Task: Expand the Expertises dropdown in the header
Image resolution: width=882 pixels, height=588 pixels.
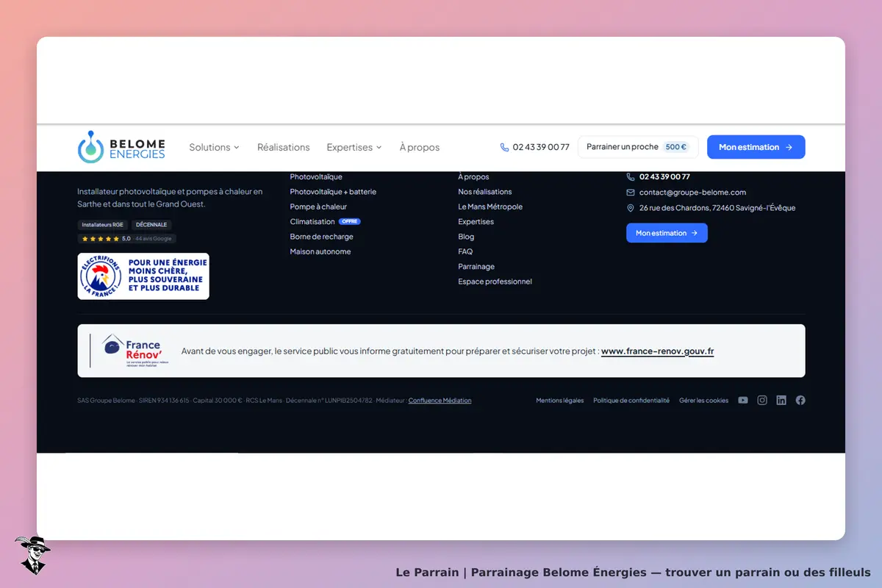Action: point(354,147)
